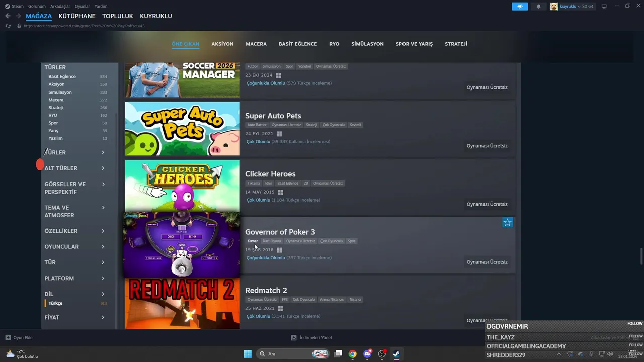Open the Super Auto Pets title

[273, 116]
